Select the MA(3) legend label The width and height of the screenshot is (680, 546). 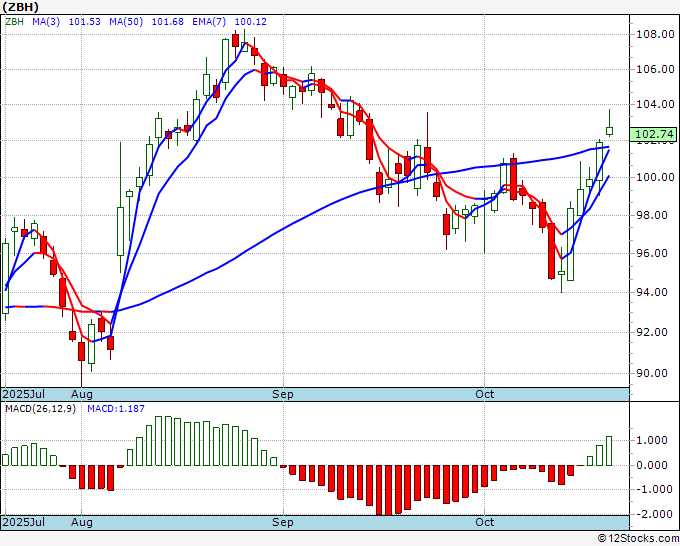click(46, 22)
